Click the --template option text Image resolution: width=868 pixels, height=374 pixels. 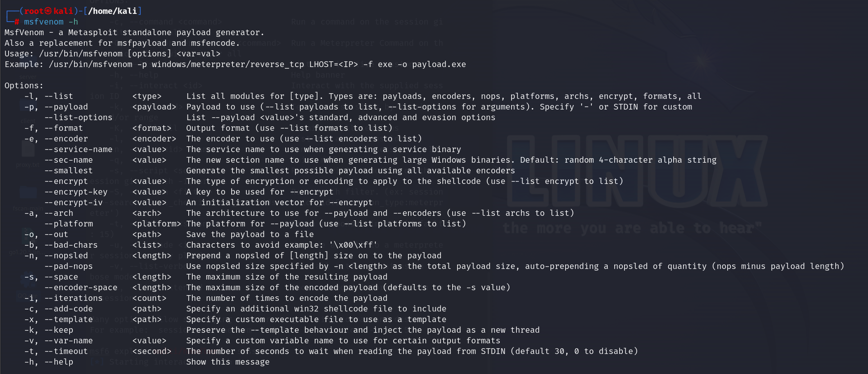[68, 319]
